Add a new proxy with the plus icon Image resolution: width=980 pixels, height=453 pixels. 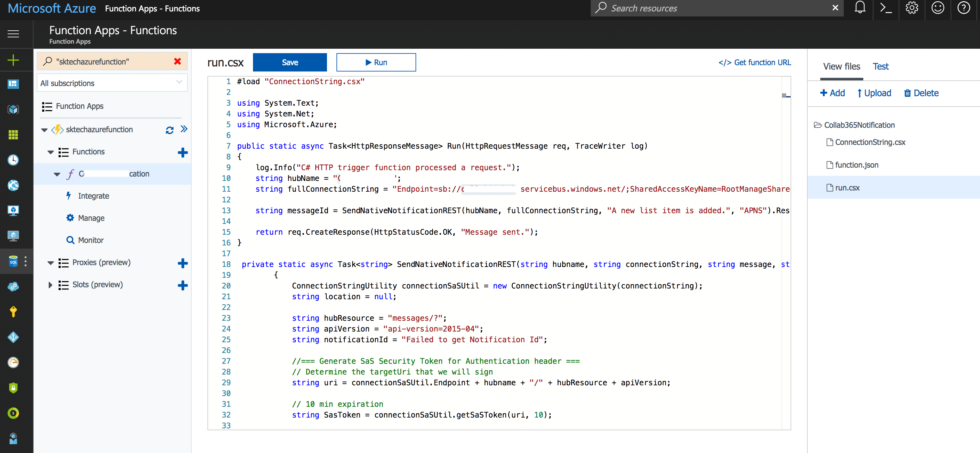(x=182, y=264)
